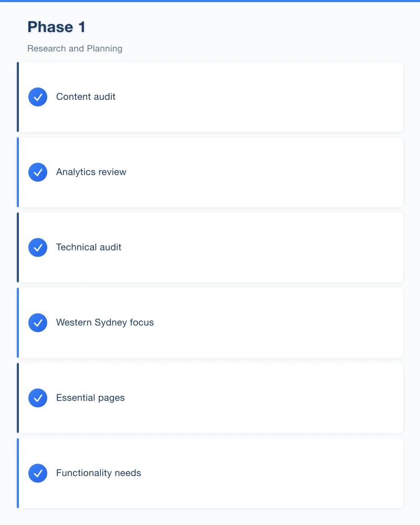Click the dark accent bar on Essential pages card
Screen dimensions: 420x525
coord(18,398)
